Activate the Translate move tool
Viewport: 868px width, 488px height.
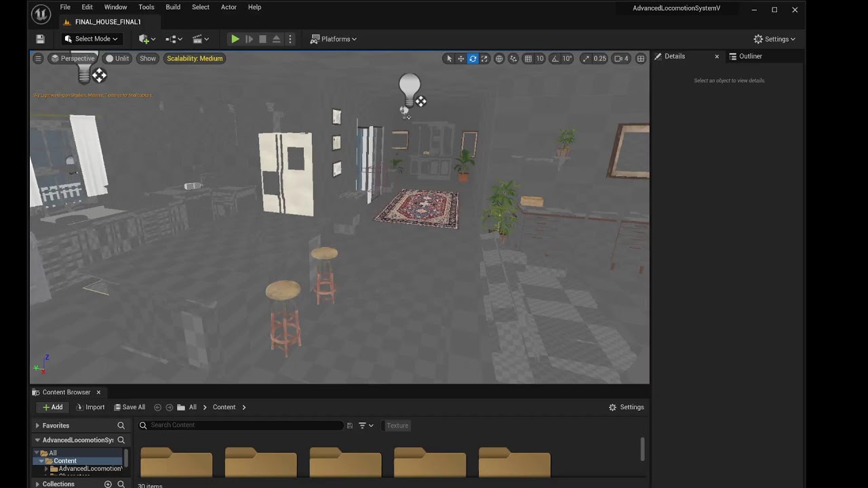(x=460, y=58)
